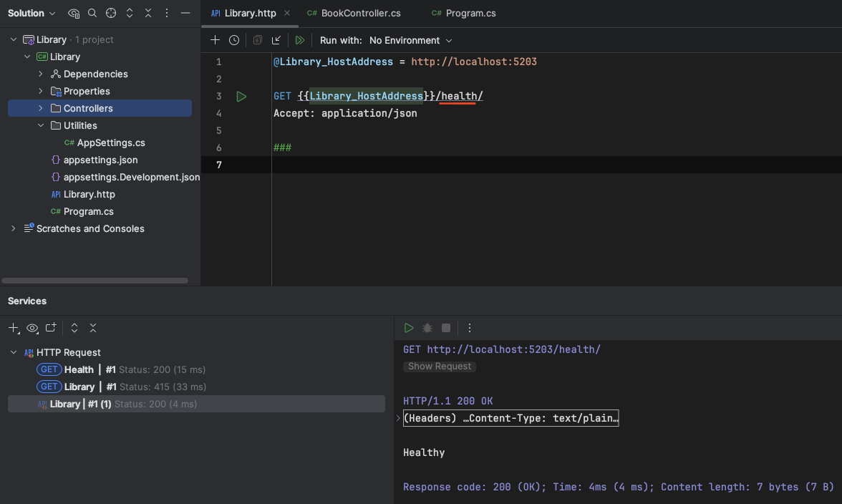Viewport: 842px width, 504px height.
Task: Open the No Environment dropdown
Action: coord(410,41)
